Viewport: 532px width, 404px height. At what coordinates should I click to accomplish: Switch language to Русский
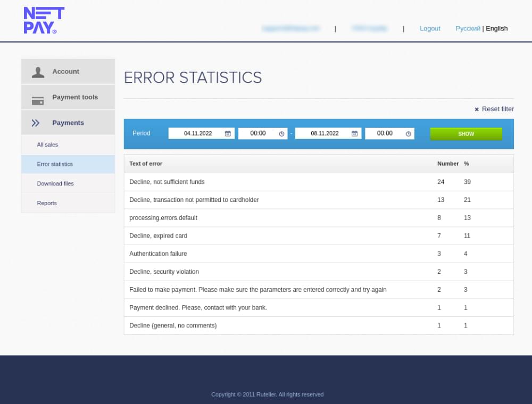pos(468,29)
